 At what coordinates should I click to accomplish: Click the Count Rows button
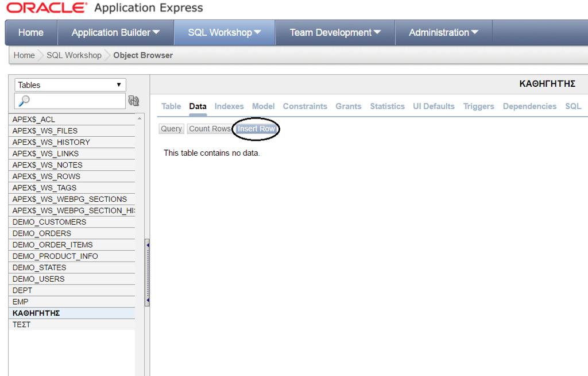click(210, 129)
